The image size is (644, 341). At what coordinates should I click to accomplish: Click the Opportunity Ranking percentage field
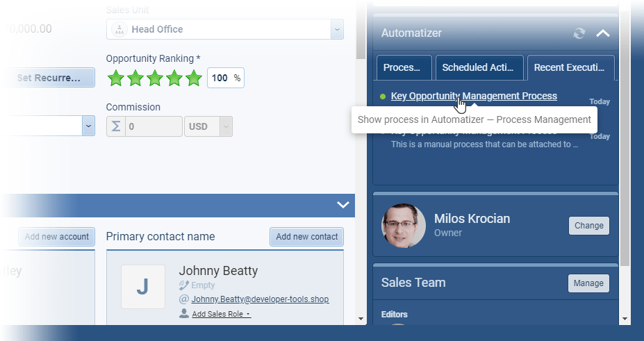click(x=220, y=78)
